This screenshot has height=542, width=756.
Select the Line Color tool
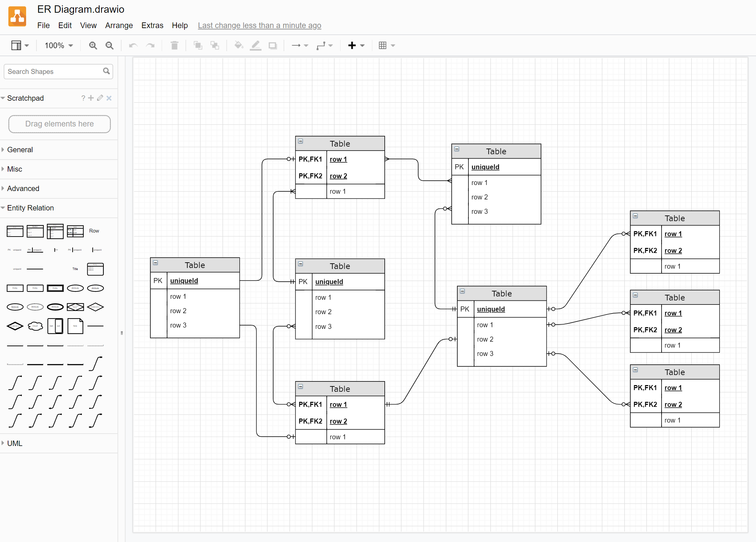click(x=255, y=46)
